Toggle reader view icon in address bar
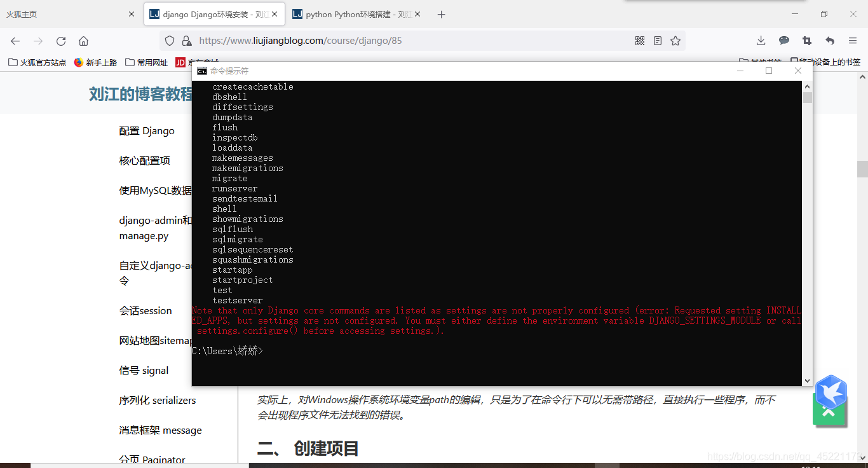Image resolution: width=868 pixels, height=468 pixels. 658,41
